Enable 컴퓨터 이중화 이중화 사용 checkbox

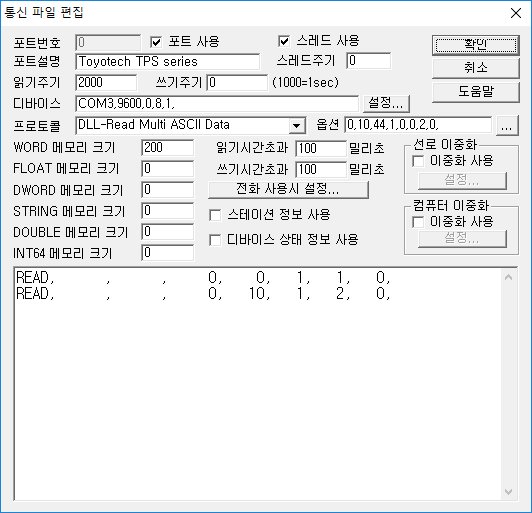(418, 222)
